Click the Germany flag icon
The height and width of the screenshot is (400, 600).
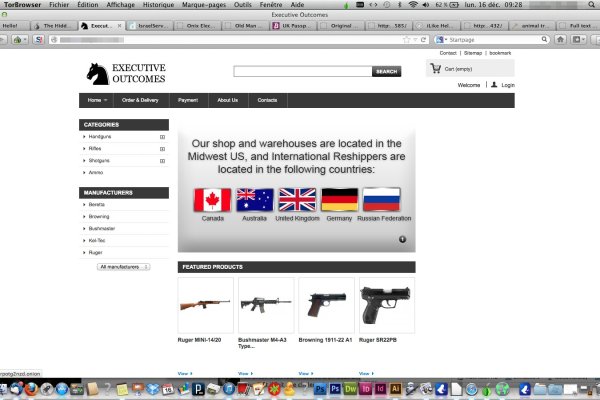339,199
